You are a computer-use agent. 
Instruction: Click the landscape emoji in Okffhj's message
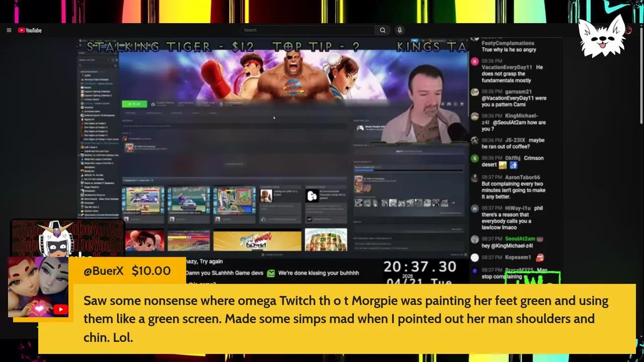point(503,165)
